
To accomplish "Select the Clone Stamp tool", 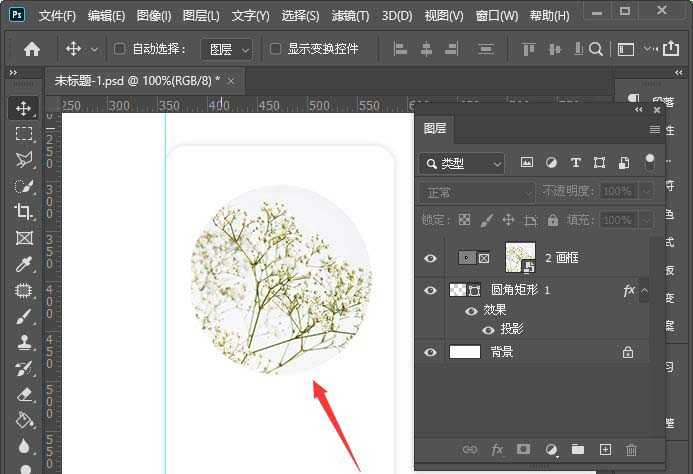I will [24, 342].
